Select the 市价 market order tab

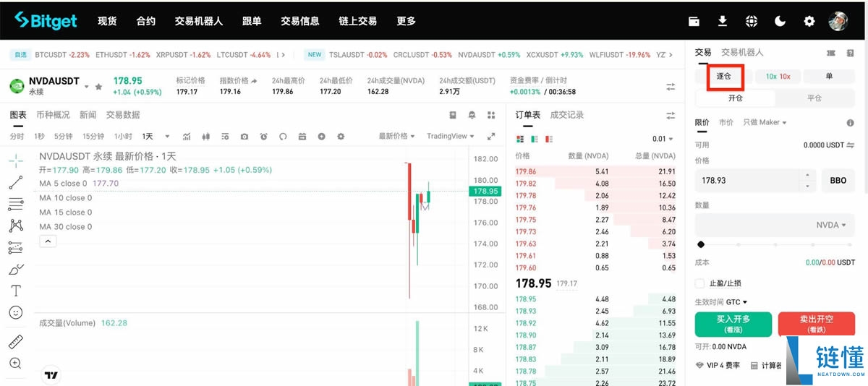726,122
